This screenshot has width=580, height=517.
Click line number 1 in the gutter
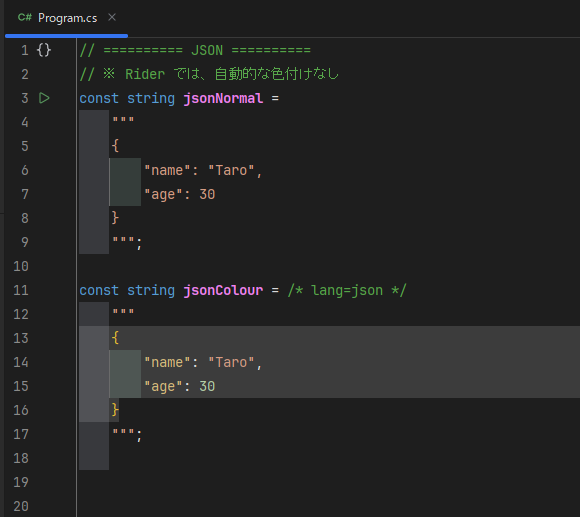tap(25, 50)
